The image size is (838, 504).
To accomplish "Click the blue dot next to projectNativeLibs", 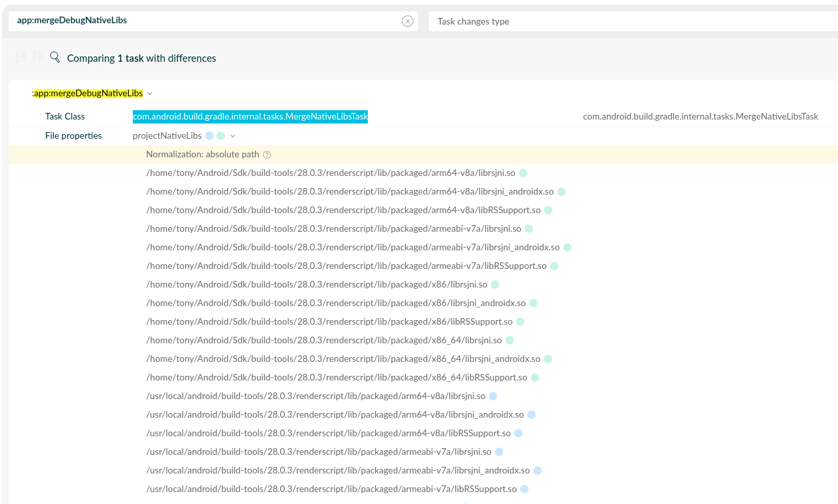I will pos(209,136).
